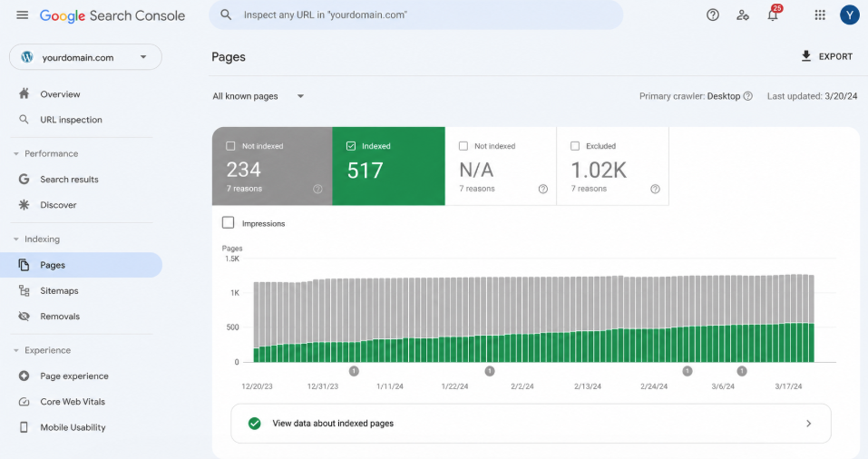This screenshot has width=868, height=459.
Task: Open the yourdomain.com property dropdown
Action: point(85,57)
